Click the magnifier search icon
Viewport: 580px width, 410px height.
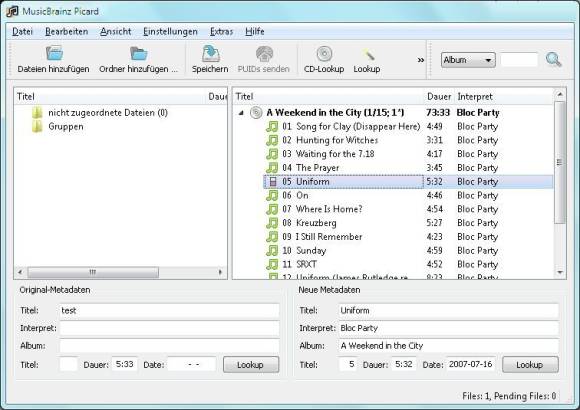(x=553, y=59)
